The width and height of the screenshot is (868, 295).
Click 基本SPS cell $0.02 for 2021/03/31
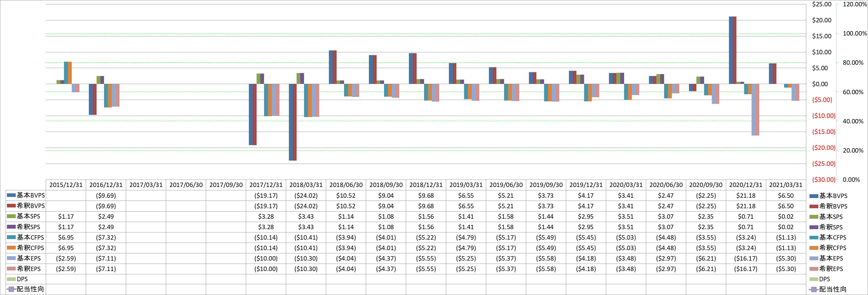click(786, 216)
